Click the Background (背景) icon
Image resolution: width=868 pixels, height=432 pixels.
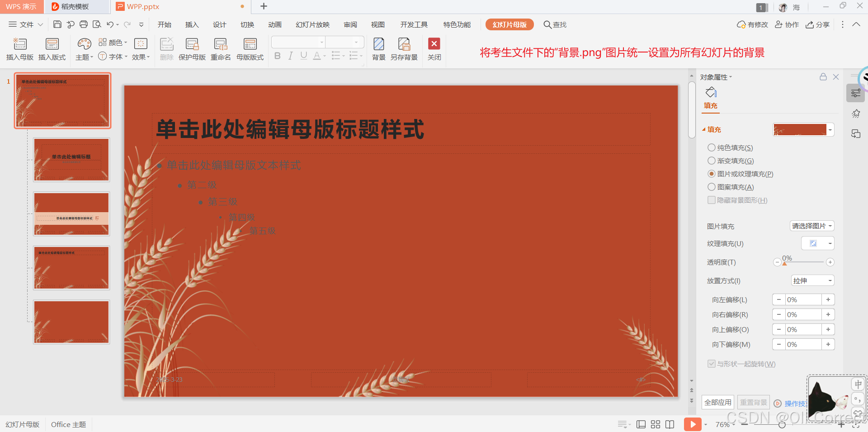point(379,44)
